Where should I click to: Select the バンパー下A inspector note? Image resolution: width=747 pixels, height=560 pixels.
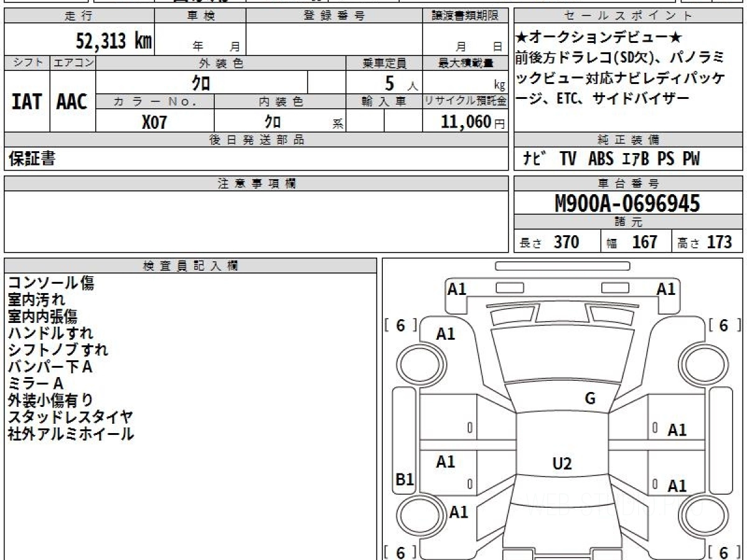50,366
